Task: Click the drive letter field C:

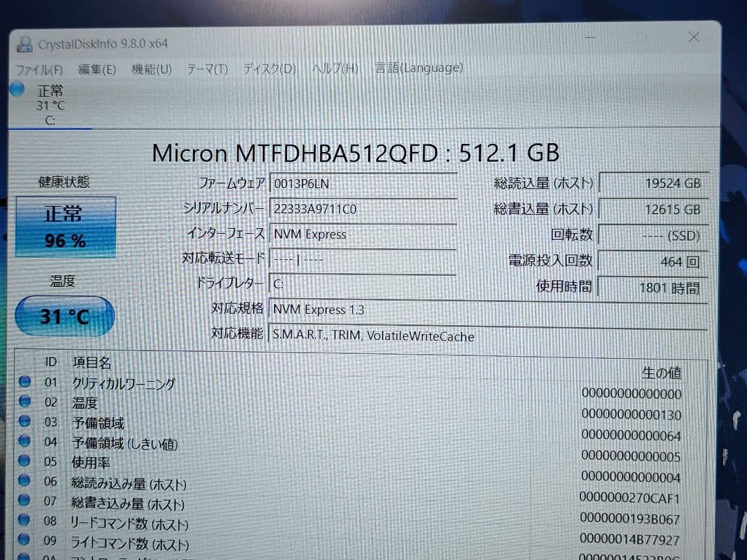Action: pyautogui.click(x=363, y=284)
